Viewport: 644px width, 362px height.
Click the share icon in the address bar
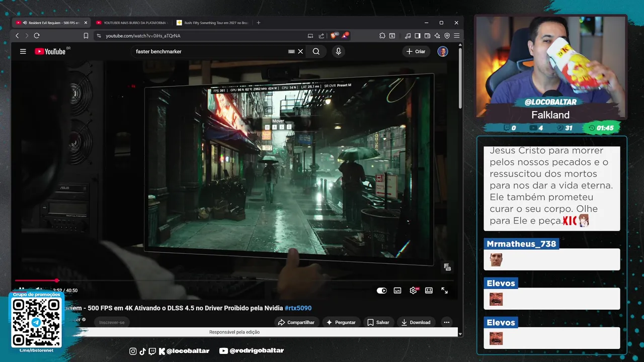(x=321, y=36)
